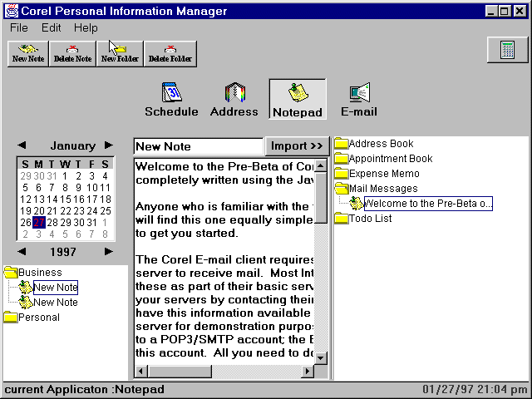The height and width of the screenshot is (399, 532).
Task: Select day 20 on the calendar
Action: point(39,211)
